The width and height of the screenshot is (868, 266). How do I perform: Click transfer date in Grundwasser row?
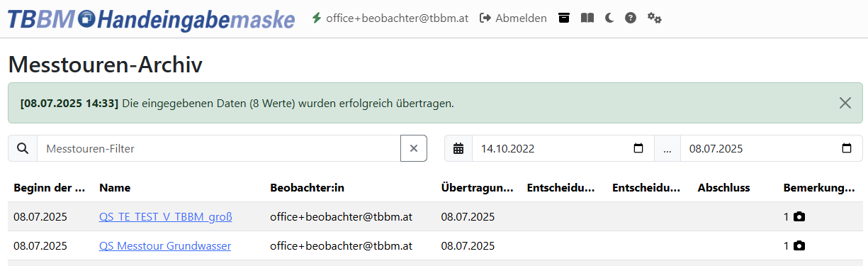coord(468,246)
